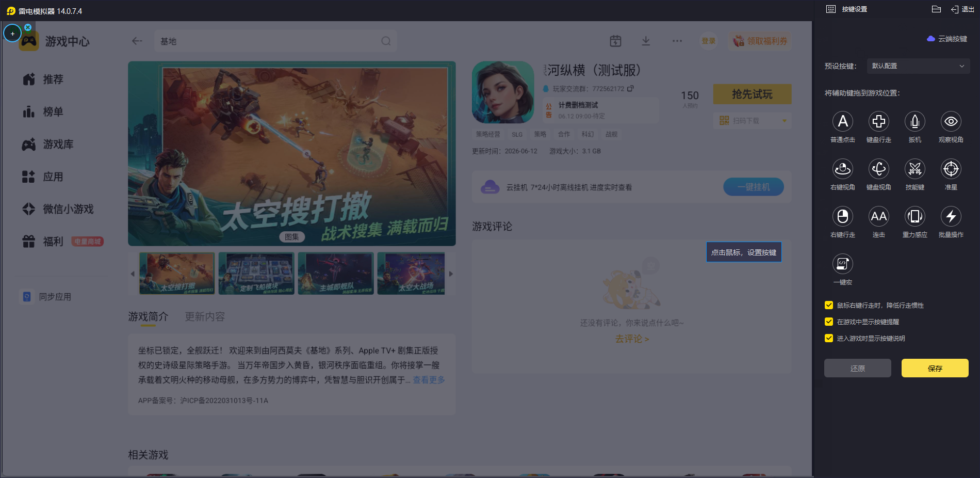Viewport: 980px width, 478px height.
Task: Open the 云端按键 cloud keys option
Action: 947,39
